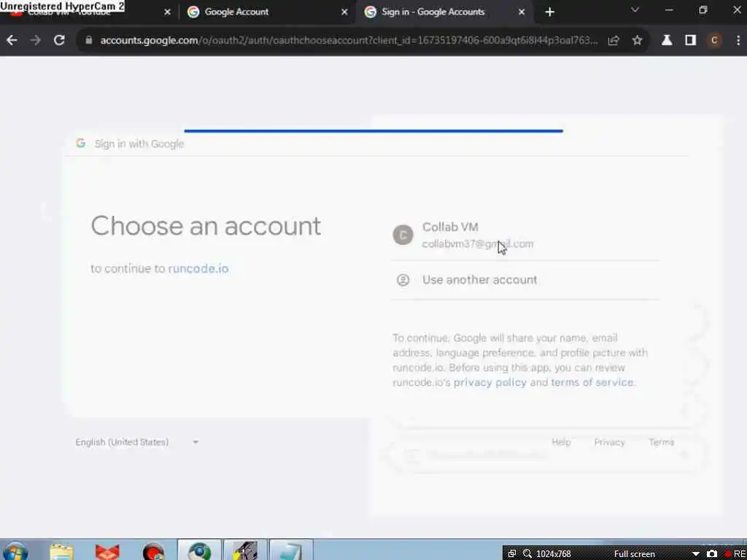
Task: Open the taskbar app beside Chromium
Action: coord(245,551)
